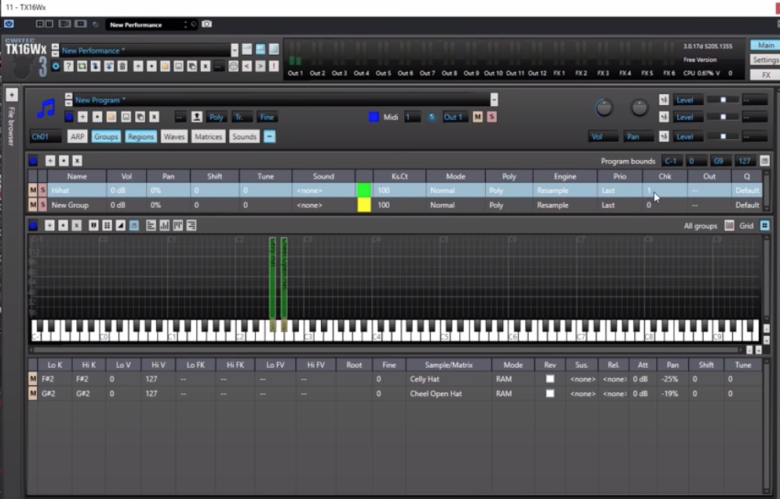
Task: Click the globe icon next to Out 1
Action: tap(431, 117)
